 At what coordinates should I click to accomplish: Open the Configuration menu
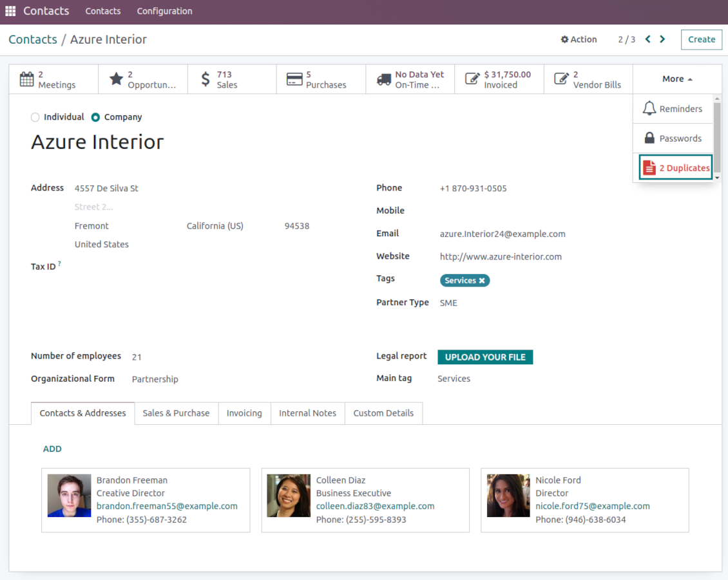[x=164, y=11]
